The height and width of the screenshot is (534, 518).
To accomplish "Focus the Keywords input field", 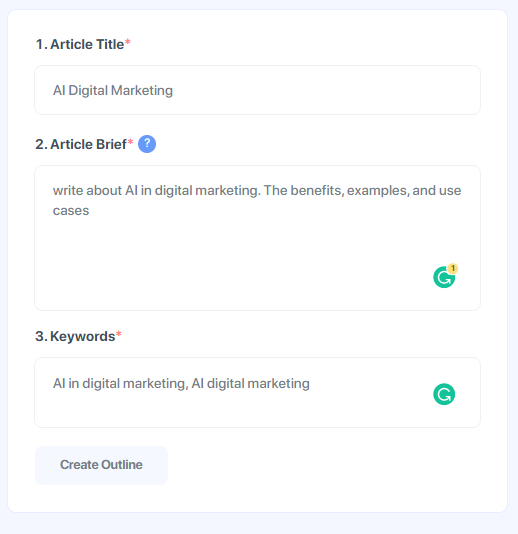I will 257,392.
